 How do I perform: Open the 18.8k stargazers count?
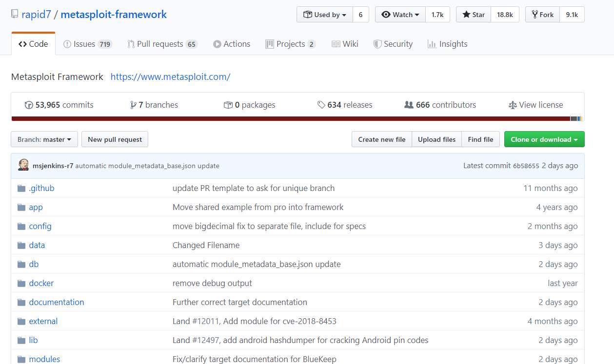(505, 15)
